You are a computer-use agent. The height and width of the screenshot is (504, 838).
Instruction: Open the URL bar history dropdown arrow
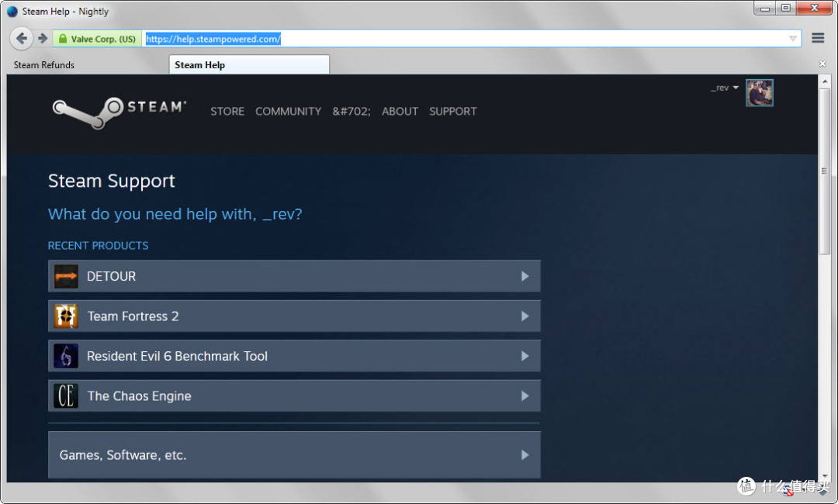(x=793, y=39)
